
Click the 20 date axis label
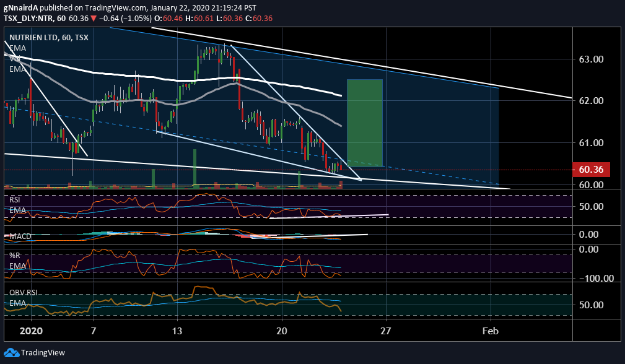[282, 331]
